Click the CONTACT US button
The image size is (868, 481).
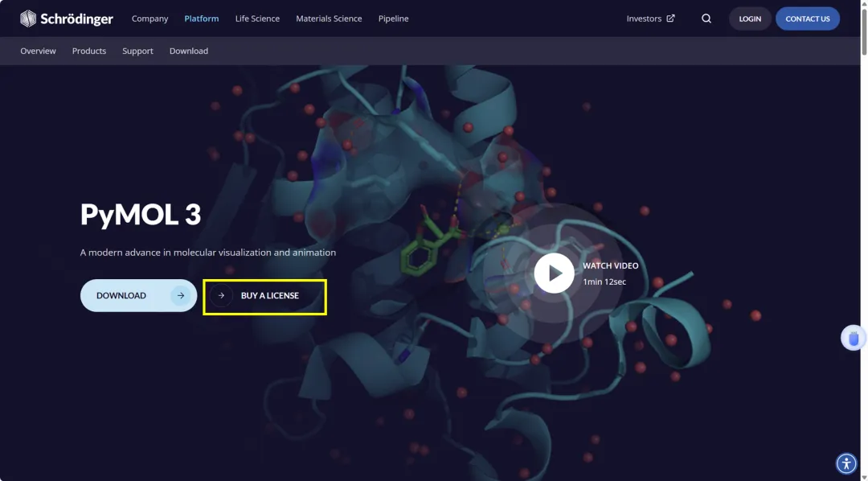[x=808, y=18]
